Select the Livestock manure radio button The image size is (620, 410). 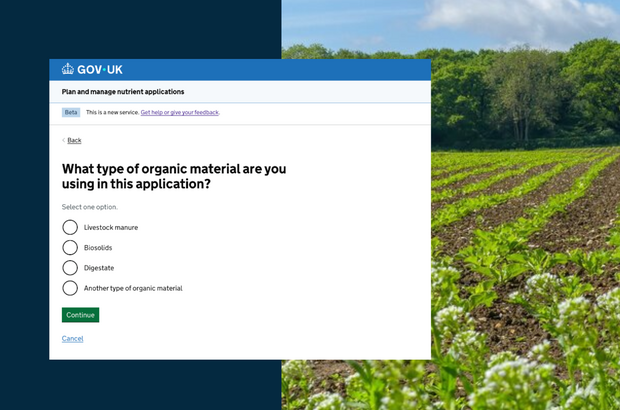[70, 227]
